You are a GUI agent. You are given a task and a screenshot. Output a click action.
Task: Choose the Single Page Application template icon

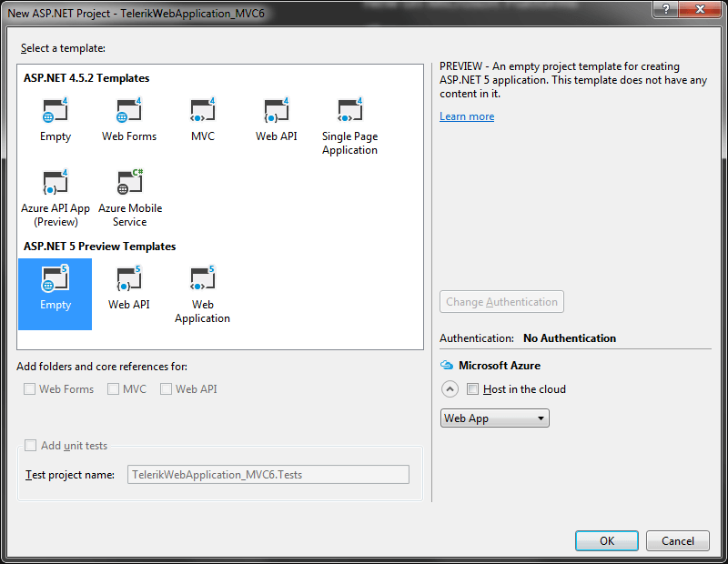[x=350, y=110]
